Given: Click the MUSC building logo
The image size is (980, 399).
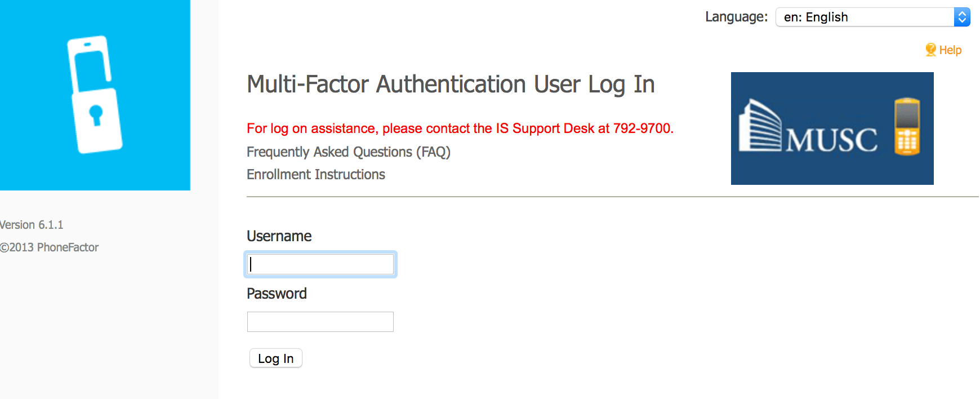Looking at the screenshot, I should point(760,125).
